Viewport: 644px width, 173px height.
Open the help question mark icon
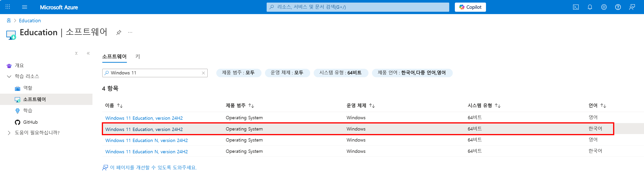(x=618, y=7)
